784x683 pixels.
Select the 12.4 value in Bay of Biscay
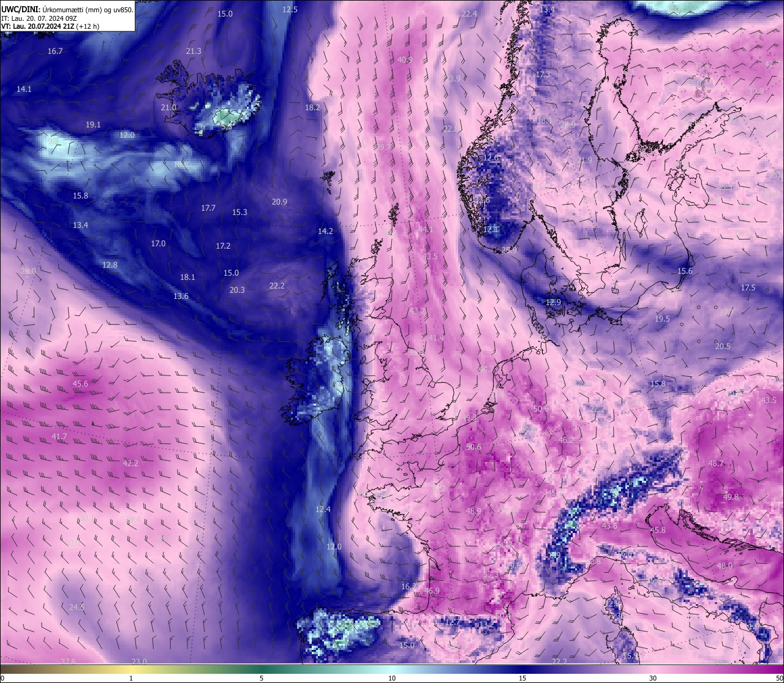point(323,509)
